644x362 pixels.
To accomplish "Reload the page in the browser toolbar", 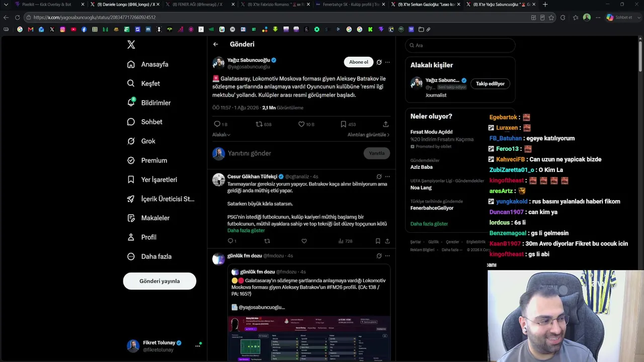I will [x=17, y=17].
